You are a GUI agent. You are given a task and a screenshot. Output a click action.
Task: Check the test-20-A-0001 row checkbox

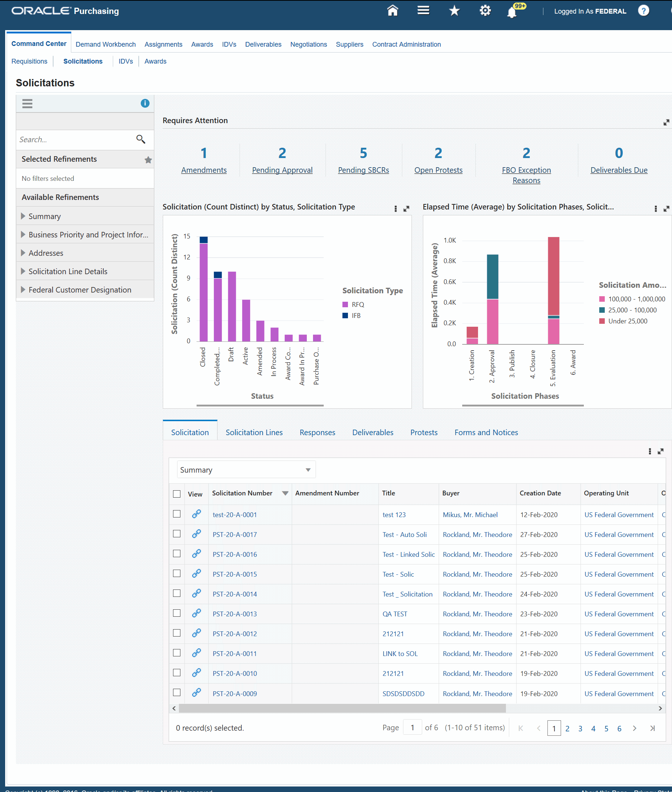177,513
